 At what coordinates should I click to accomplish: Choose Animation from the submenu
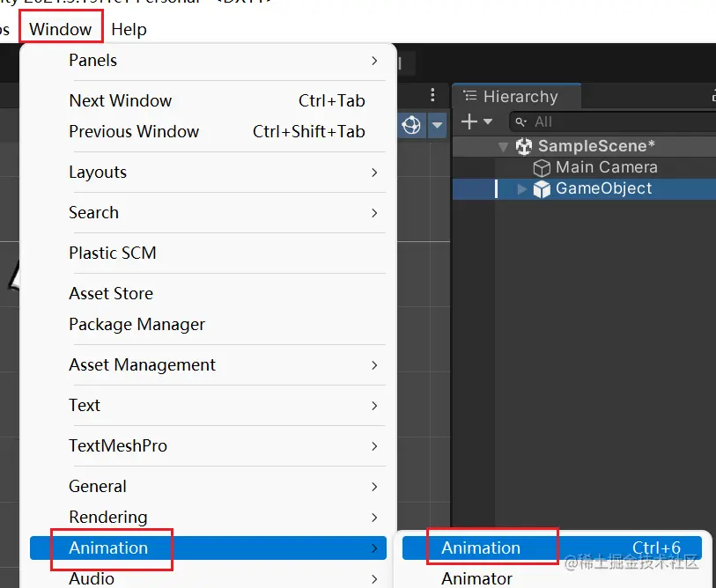[x=481, y=548]
